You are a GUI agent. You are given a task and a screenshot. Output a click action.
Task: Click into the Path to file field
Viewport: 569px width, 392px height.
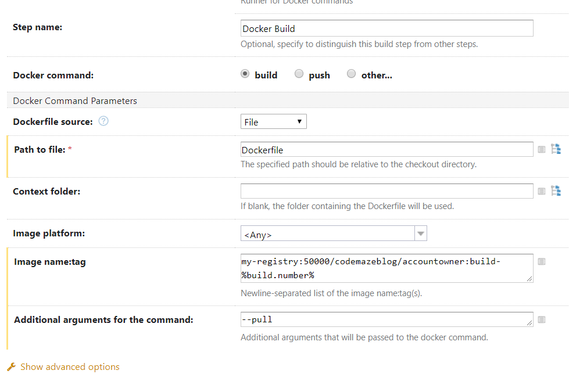[387, 150]
